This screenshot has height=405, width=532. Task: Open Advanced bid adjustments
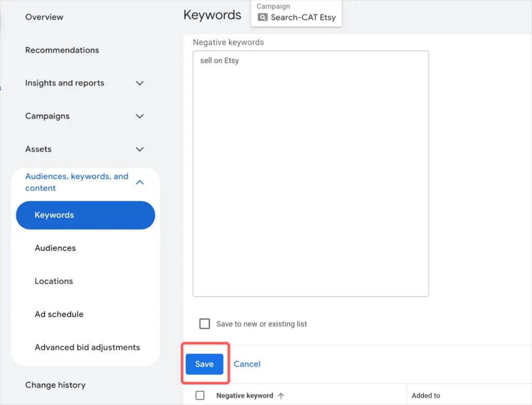tap(87, 347)
